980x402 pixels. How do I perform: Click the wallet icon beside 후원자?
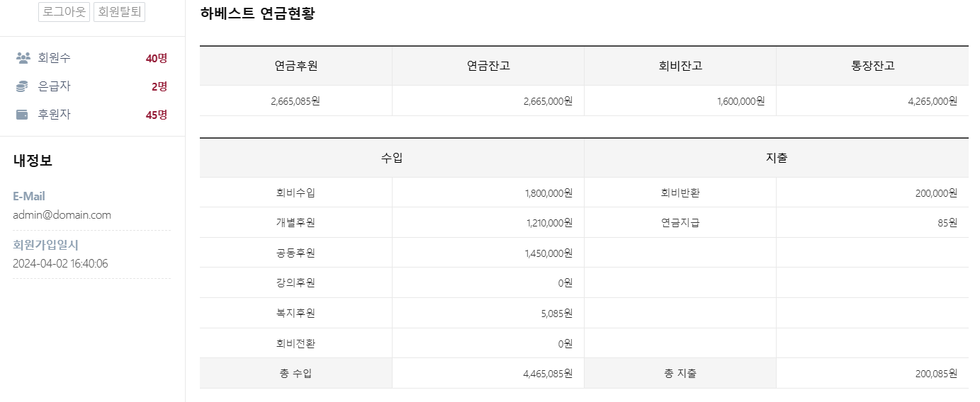pyautogui.click(x=23, y=115)
